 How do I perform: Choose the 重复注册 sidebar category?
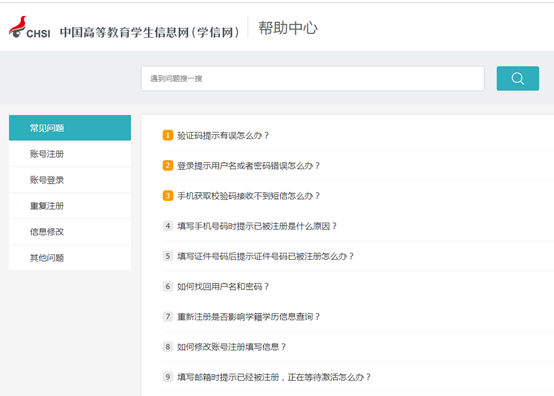[70, 206]
